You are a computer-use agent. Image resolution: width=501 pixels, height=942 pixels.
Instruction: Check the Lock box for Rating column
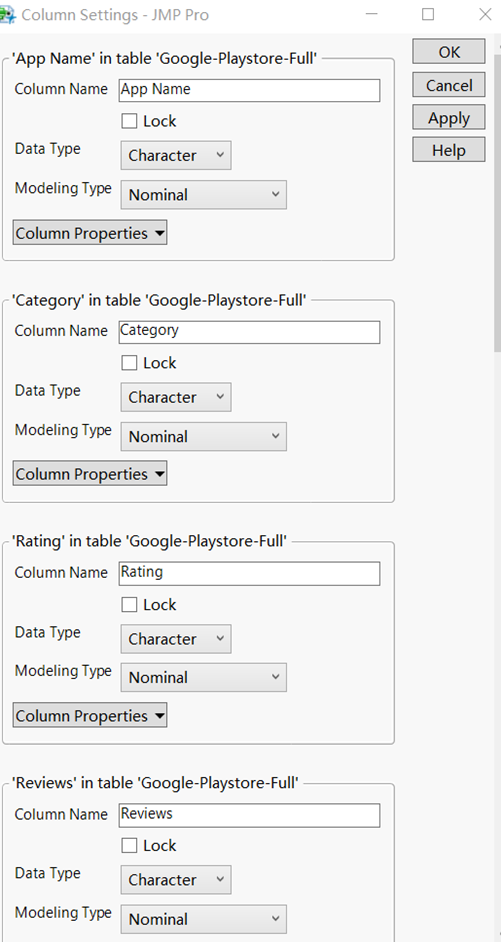129,604
